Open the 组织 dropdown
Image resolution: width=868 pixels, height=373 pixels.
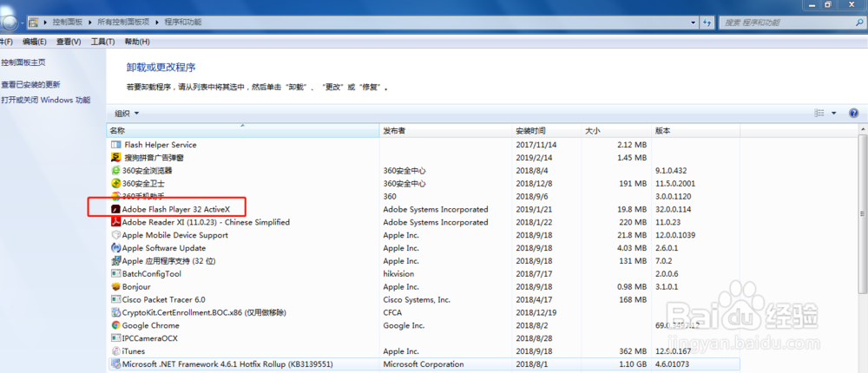[127, 114]
